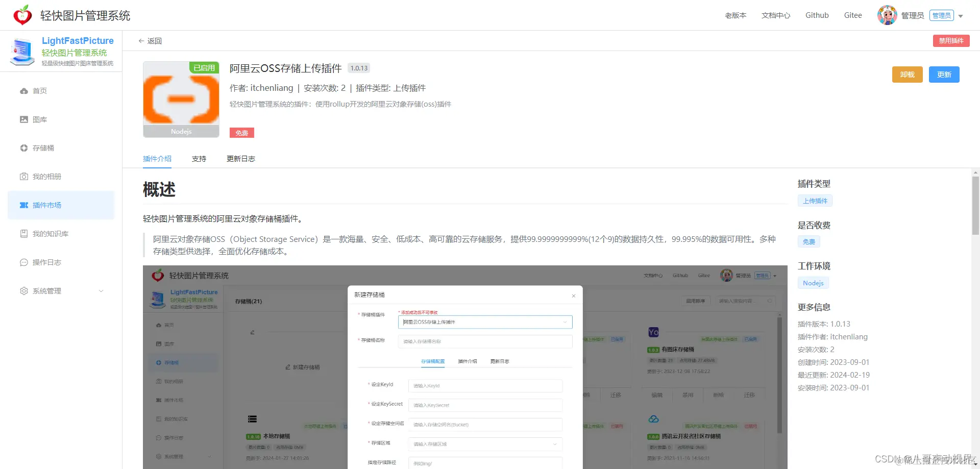Click the home icon beside 首页

[x=24, y=91]
